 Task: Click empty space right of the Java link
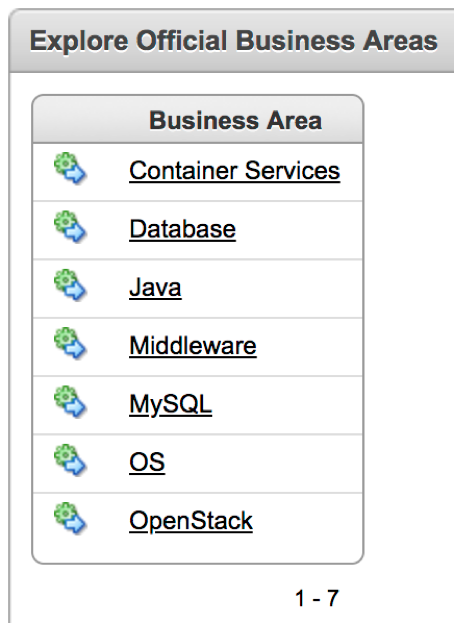272,288
